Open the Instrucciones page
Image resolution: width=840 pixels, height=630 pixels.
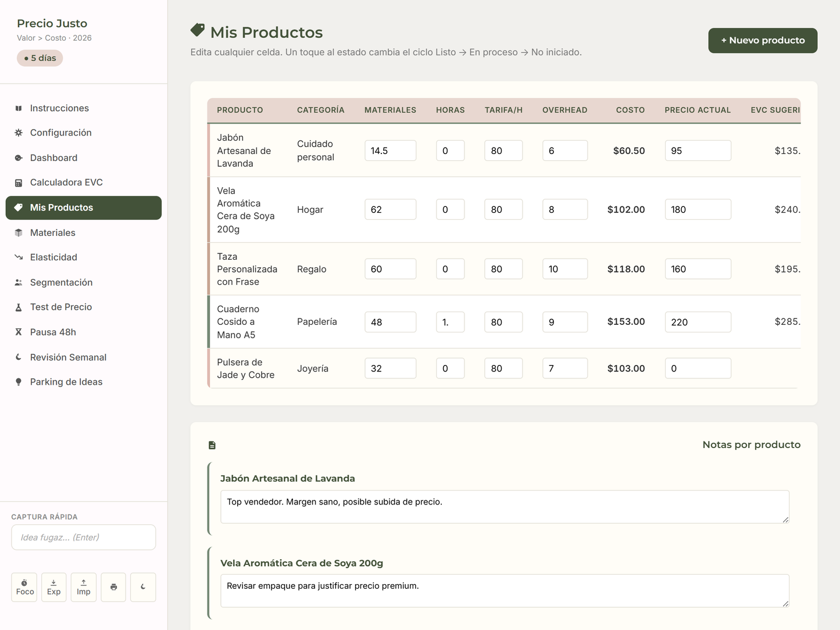coord(84,108)
